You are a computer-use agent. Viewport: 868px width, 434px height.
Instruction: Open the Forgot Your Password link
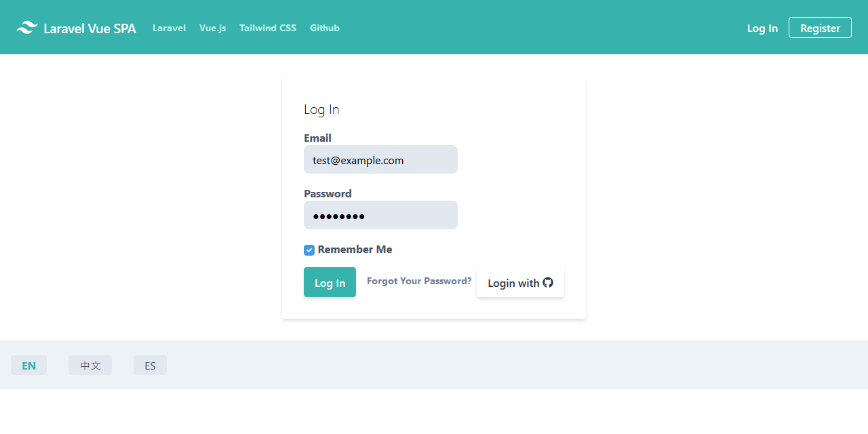click(x=418, y=280)
